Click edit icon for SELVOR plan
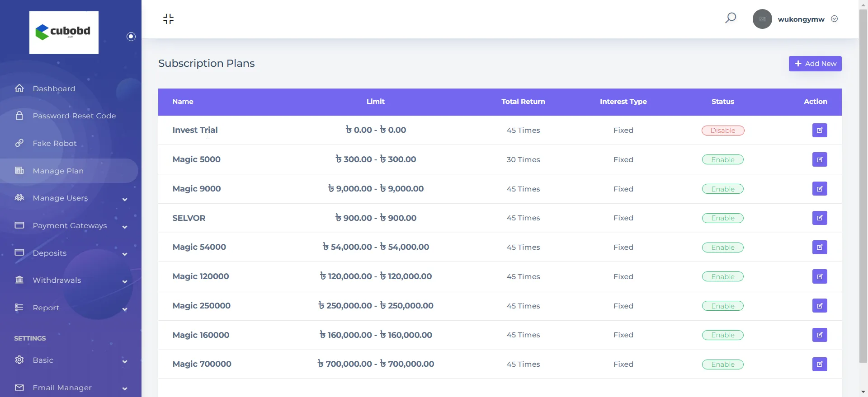 coord(819,218)
